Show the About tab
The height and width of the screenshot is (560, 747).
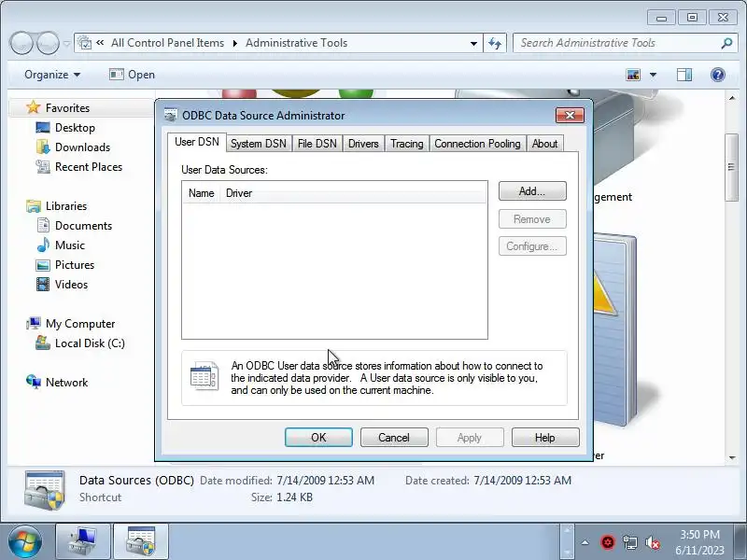coord(544,144)
